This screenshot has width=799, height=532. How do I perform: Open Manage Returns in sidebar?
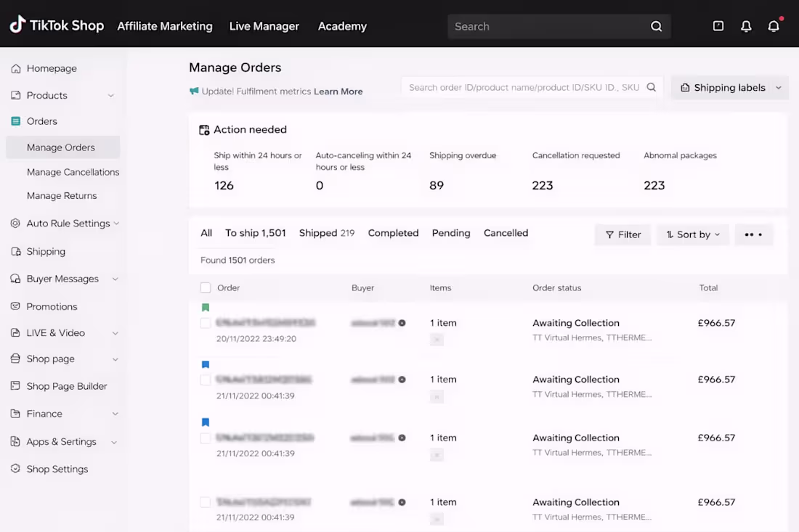click(62, 195)
